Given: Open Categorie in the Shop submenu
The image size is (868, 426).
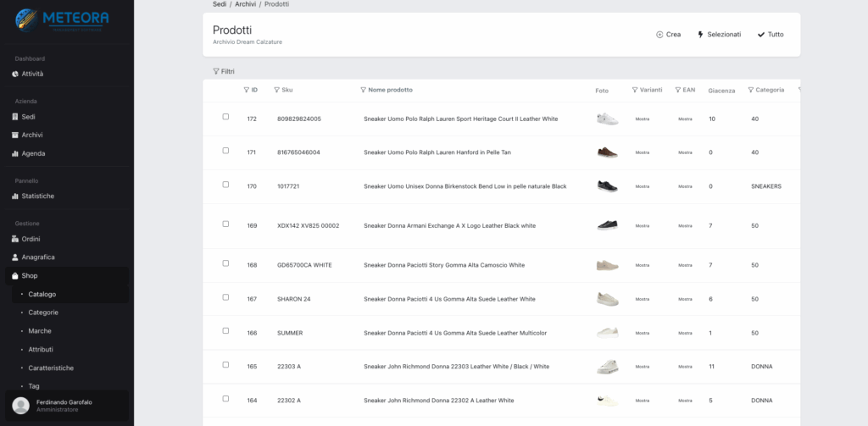Looking at the screenshot, I should pos(43,313).
